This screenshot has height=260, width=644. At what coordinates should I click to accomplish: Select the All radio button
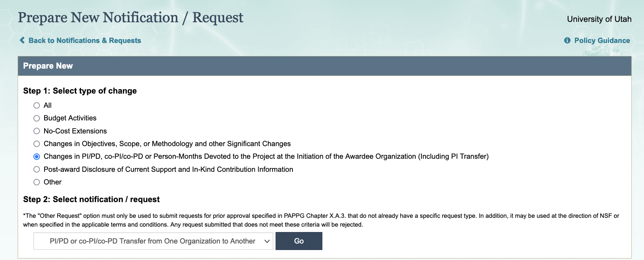[x=37, y=105]
